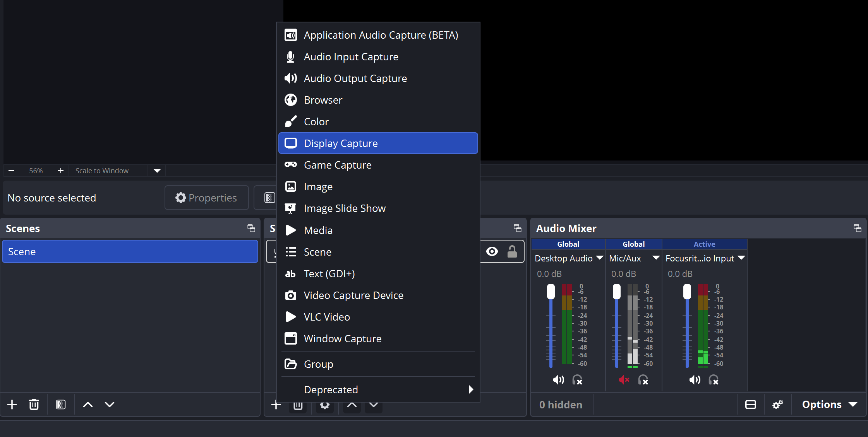
Task: Expand the Deprecated submenu
Action: pos(378,390)
